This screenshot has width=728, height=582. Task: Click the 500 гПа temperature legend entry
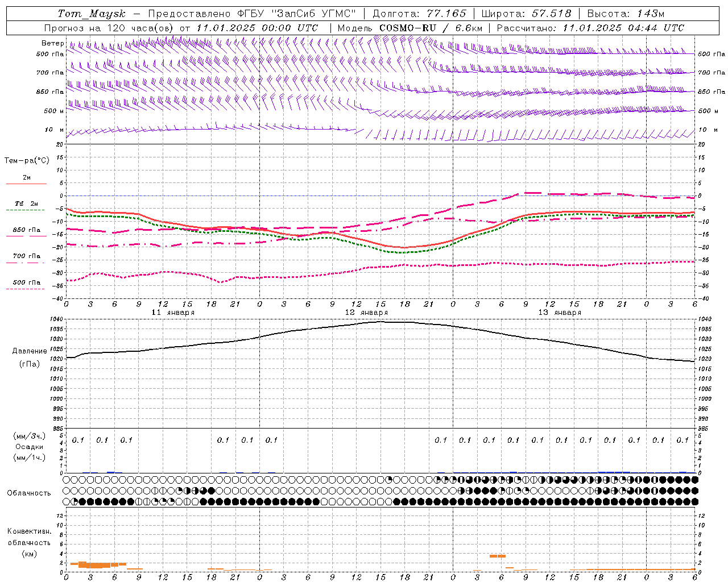point(27,282)
